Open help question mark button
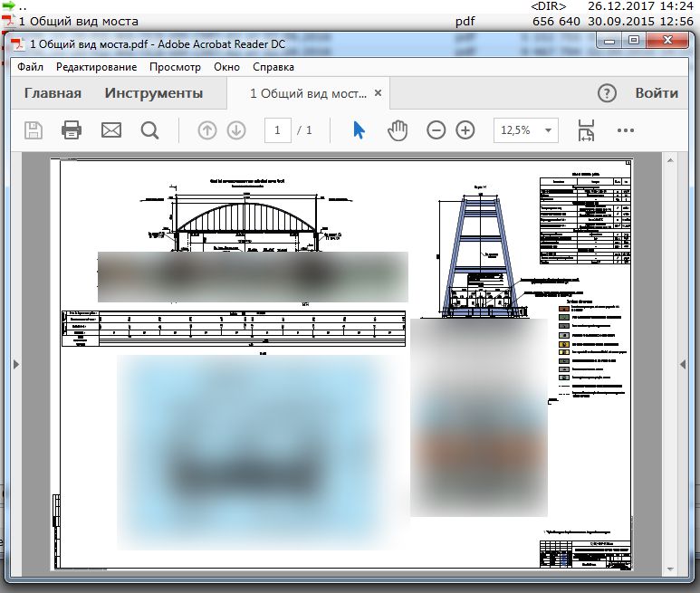The image size is (700, 593). coord(607,93)
